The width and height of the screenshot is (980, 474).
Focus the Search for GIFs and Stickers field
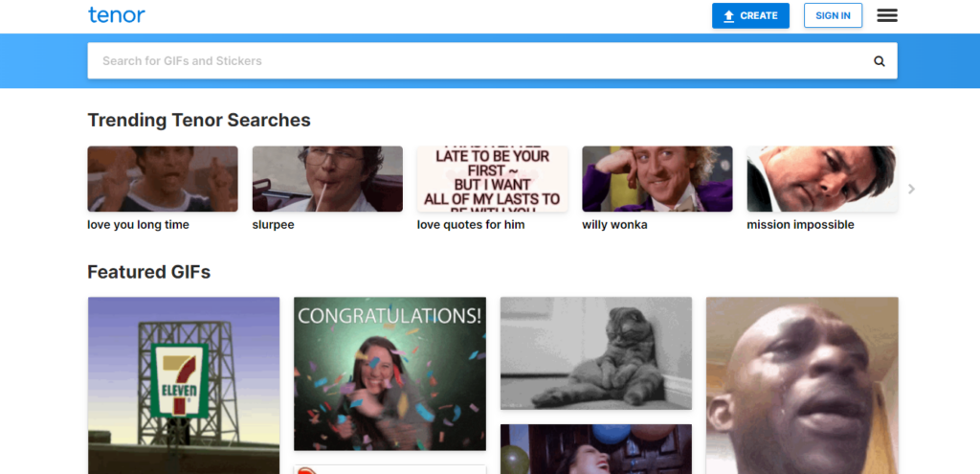(492, 60)
